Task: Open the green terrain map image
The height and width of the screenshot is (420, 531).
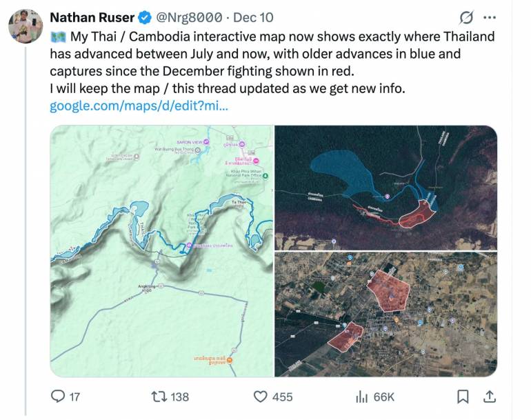Action: point(161,251)
